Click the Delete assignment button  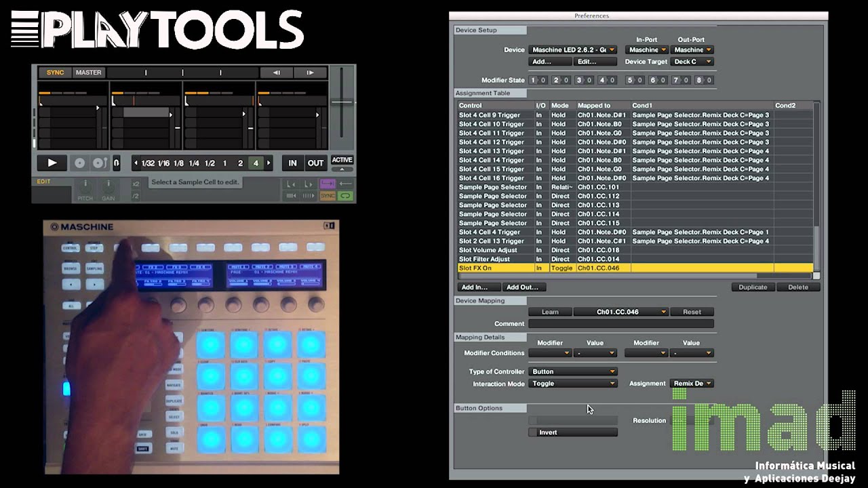tap(798, 287)
